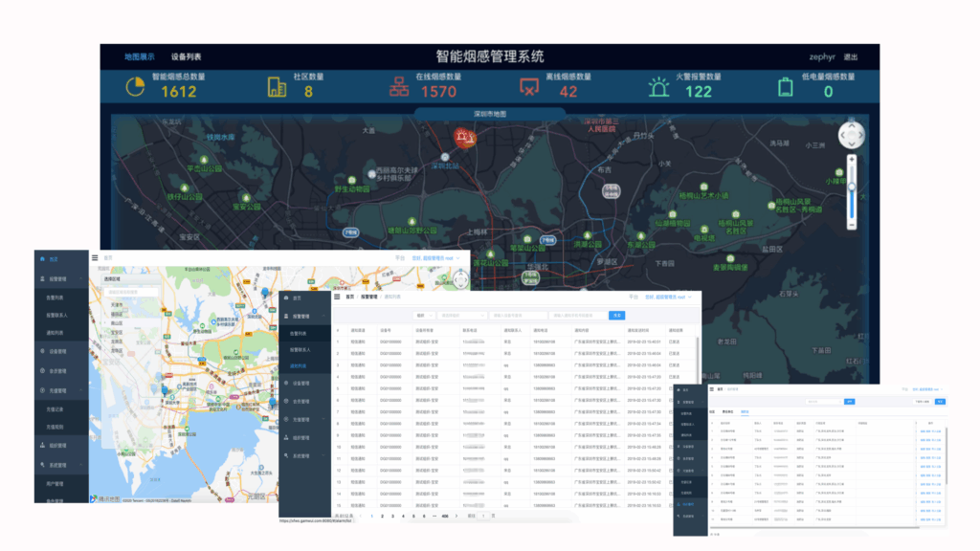980x551 pixels.
Task: Toggle the sidebar hamburger in notification list window
Action: [337, 297]
